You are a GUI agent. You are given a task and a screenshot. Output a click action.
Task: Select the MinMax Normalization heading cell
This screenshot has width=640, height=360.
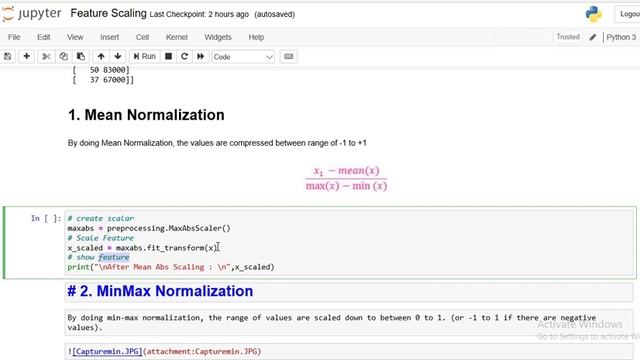349,291
